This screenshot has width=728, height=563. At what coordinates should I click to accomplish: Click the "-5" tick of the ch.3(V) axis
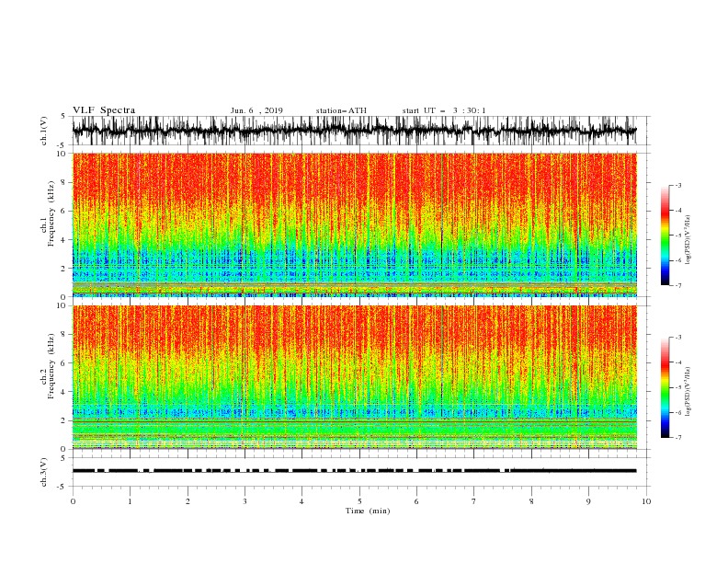[63, 487]
